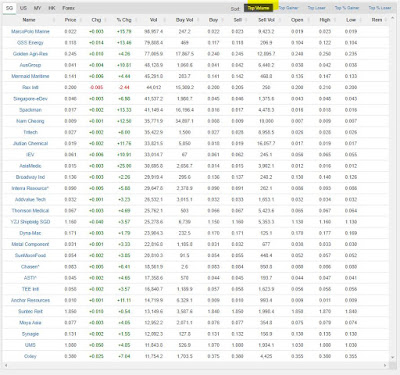Select Top Volume sort option
This screenshot has height=375, width=400.
tap(258, 8)
